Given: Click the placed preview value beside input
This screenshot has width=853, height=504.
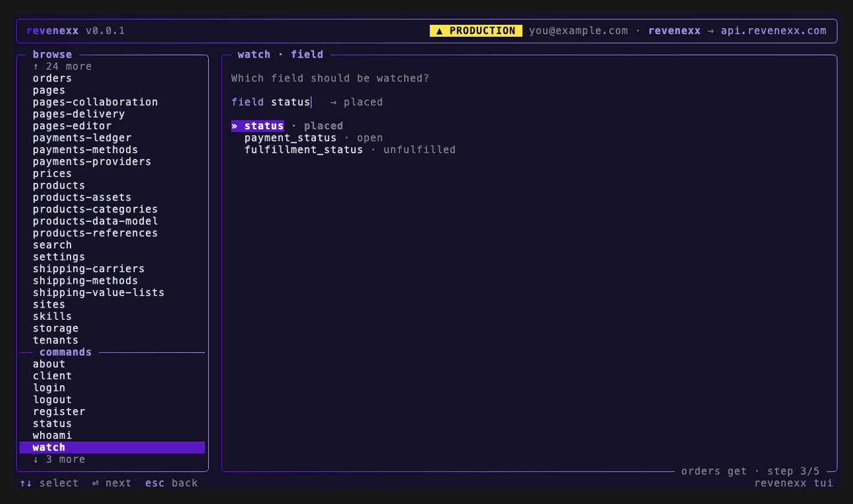Looking at the screenshot, I should (363, 102).
